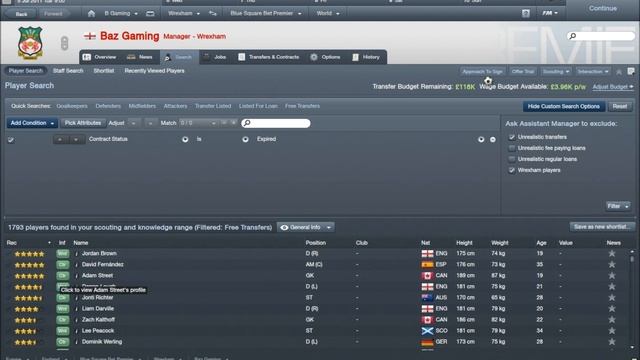640x360 pixels.
Task: Expand Blue Square Bet Premier menu
Action: tap(266, 13)
